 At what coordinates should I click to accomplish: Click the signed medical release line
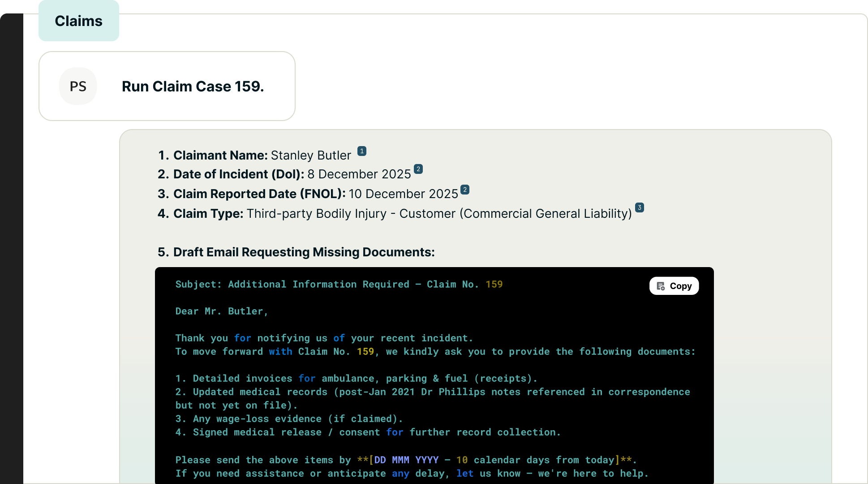pos(367,432)
